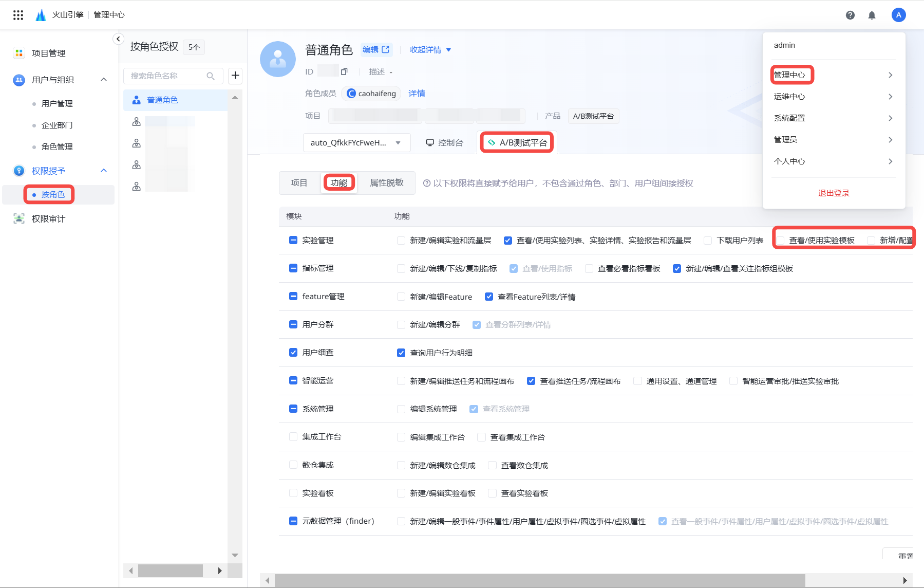Check 新建/编辑实验看板 checkbox
The height and width of the screenshot is (588, 924).
(401, 493)
